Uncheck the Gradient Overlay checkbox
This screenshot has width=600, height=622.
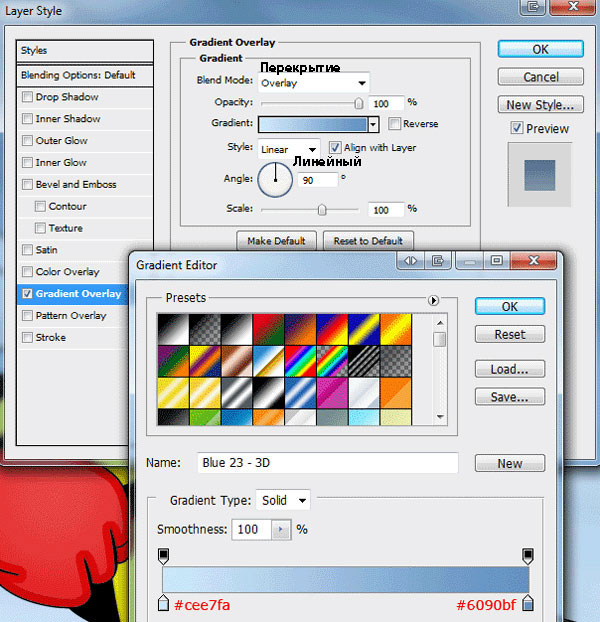tap(27, 294)
